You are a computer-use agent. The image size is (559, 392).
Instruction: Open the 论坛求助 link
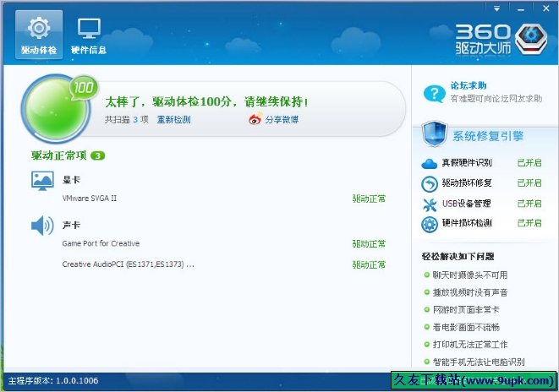tap(469, 85)
